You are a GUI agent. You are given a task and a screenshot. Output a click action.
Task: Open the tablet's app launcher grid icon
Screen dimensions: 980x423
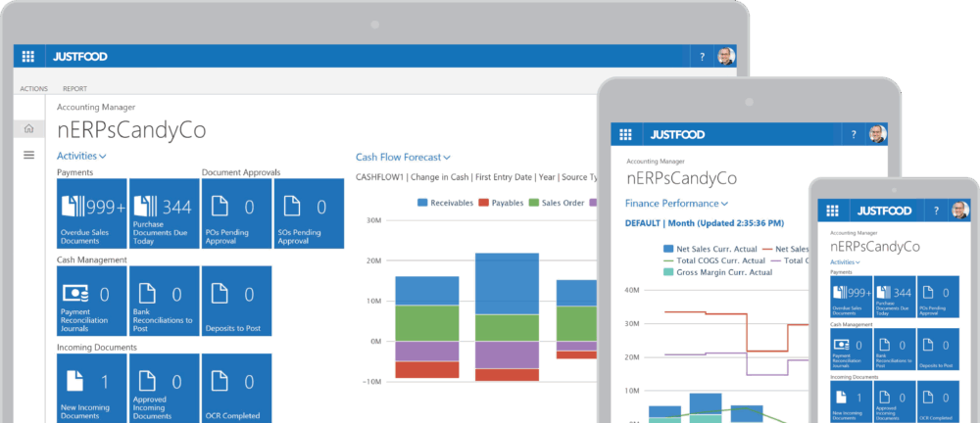(625, 134)
